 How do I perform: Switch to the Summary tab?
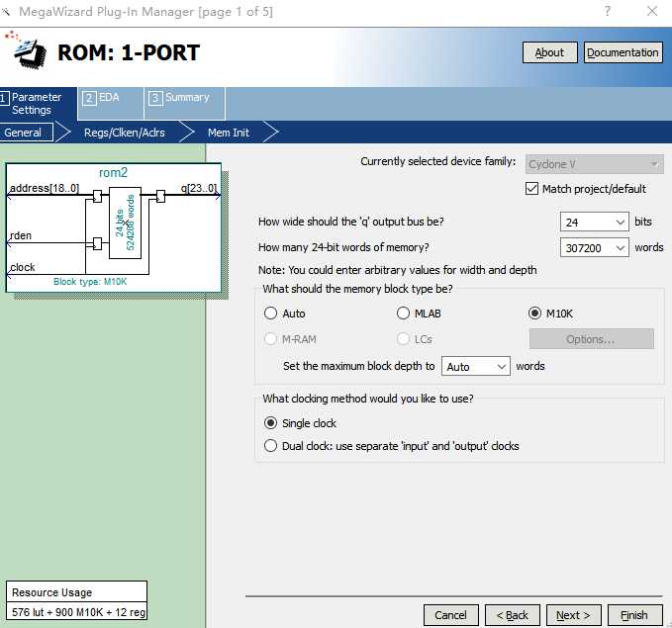tap(185, 103)
